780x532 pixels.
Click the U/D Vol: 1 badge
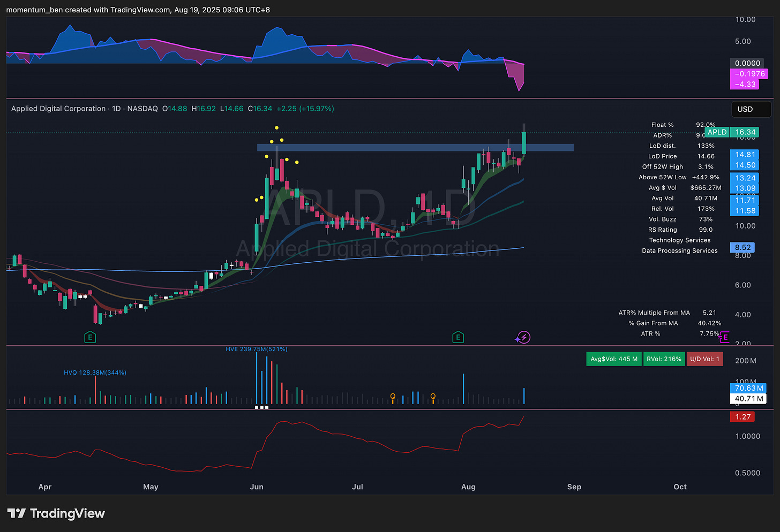tap(704, 359)
